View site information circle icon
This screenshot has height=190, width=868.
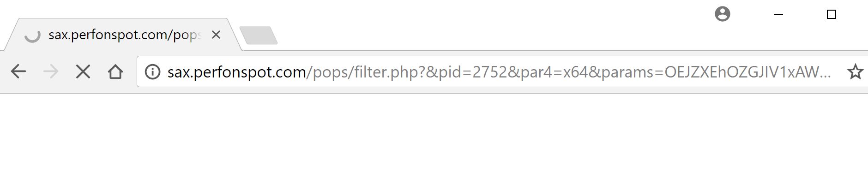152,71
